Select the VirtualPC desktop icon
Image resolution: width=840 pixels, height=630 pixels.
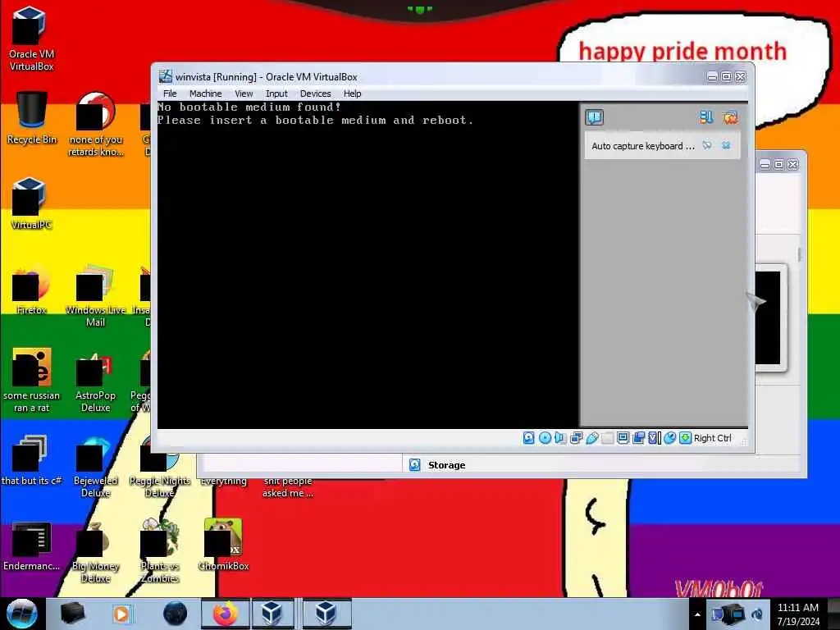[x=31, y=203]
